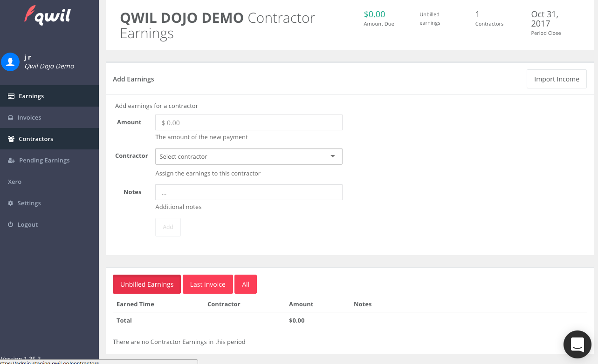Click the Unbilled earnings stat

click(x=430, y=19)
